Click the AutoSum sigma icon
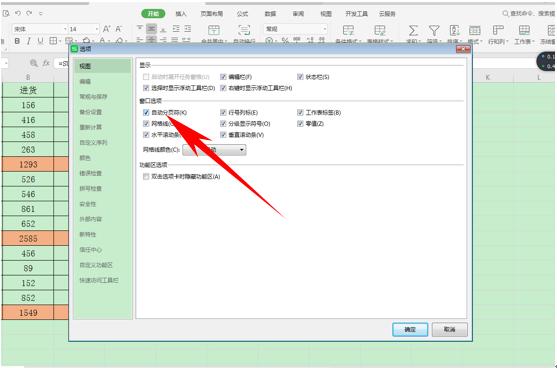The image size is (557, 368). coord(413,31)
